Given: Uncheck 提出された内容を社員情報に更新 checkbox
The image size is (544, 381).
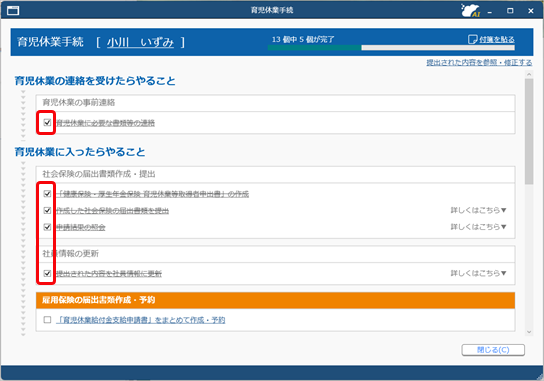Looking at the screenshot, I should point(47,273).
